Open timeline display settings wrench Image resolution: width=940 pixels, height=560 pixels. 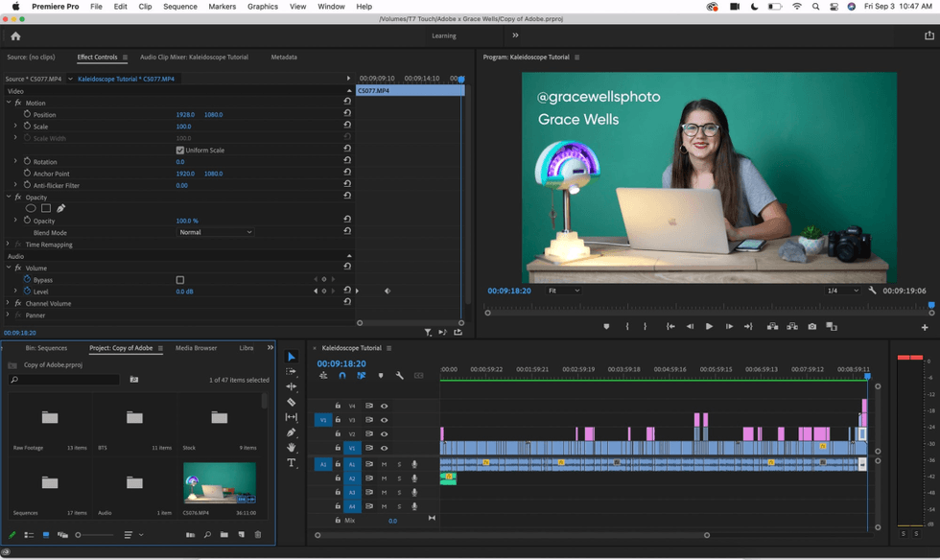click(x=399, y=375)
